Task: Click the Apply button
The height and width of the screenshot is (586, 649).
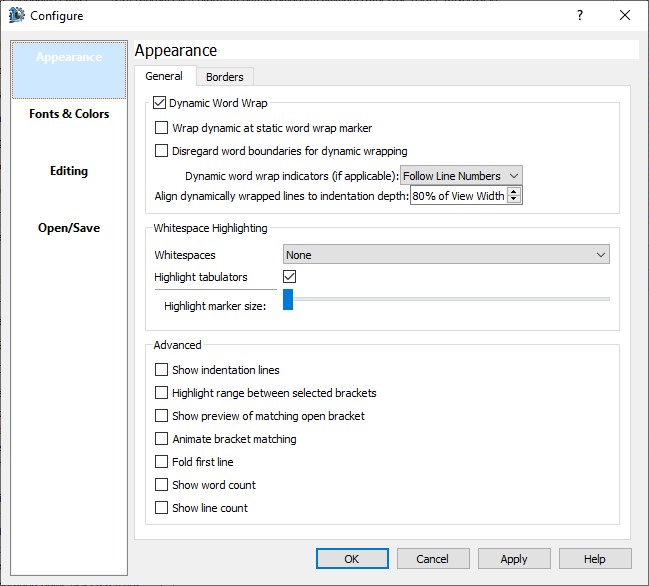Action: 514,559
